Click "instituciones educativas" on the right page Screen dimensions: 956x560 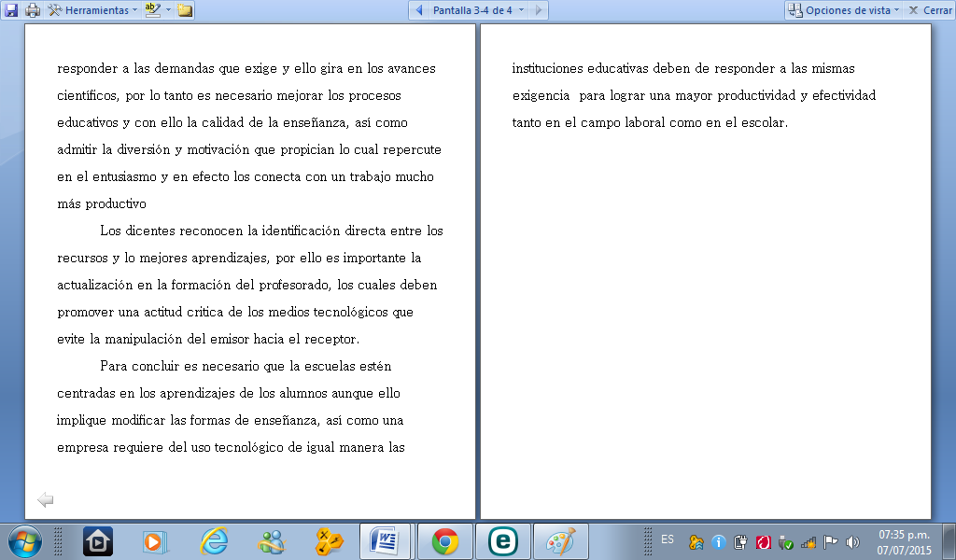pyautogui.click(x=580, y=68)
